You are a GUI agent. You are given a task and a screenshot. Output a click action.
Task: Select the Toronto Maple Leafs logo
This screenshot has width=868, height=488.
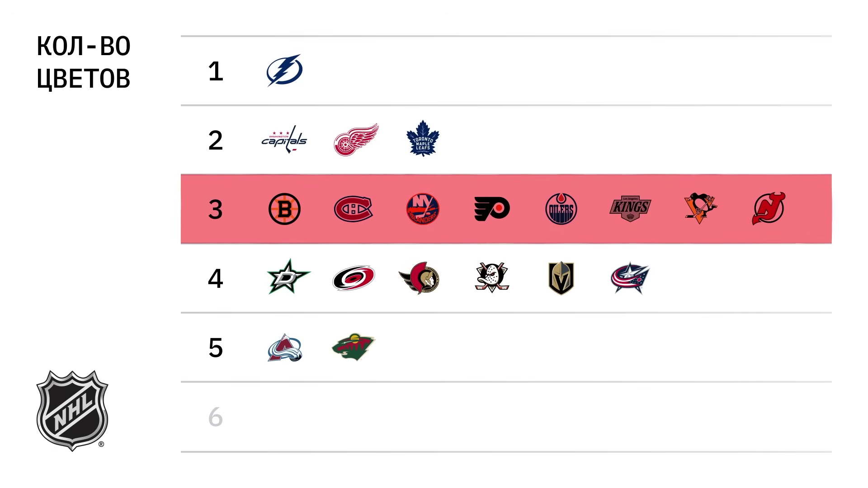(423, 139)
